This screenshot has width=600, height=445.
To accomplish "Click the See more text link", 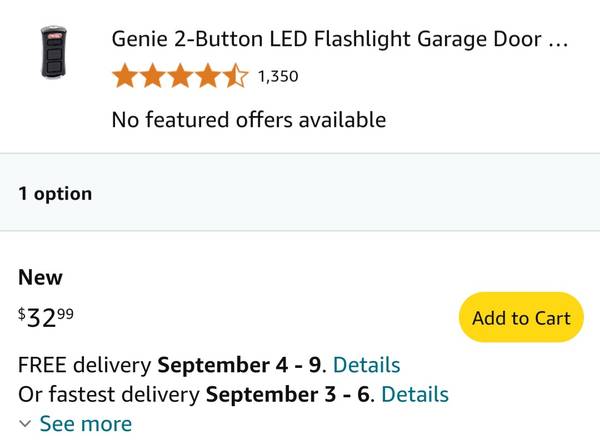I will click(85, 424).
